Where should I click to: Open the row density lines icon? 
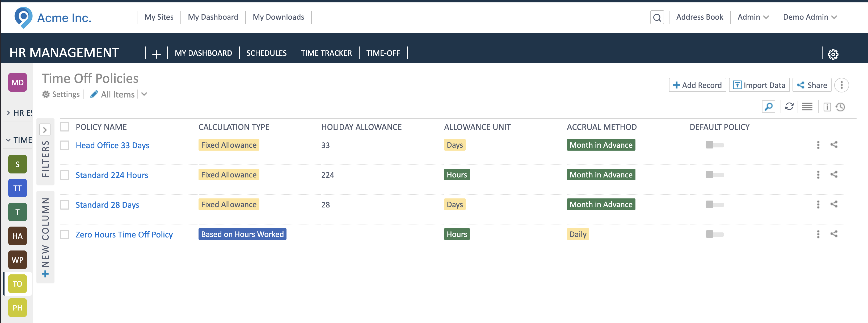pos(807,107)
